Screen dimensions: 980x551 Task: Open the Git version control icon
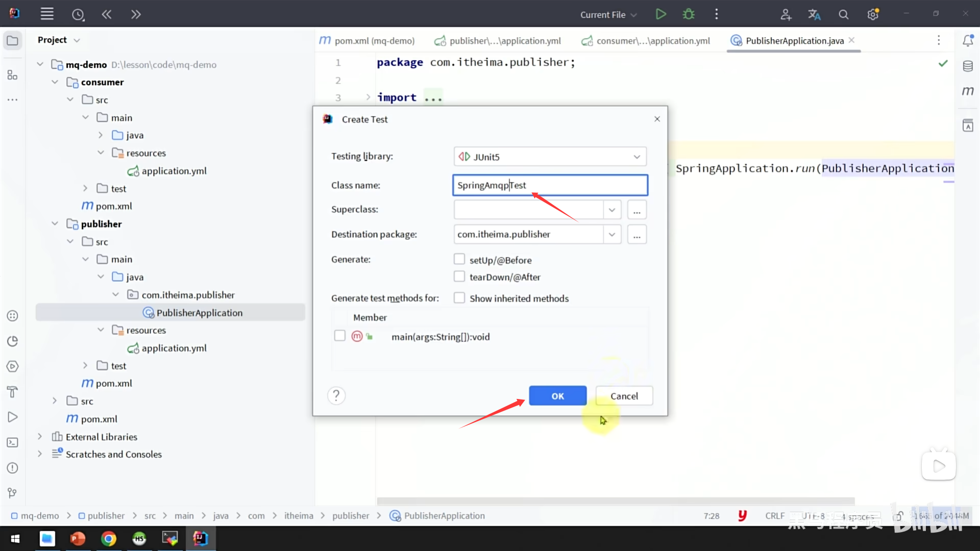click(13, 493)
